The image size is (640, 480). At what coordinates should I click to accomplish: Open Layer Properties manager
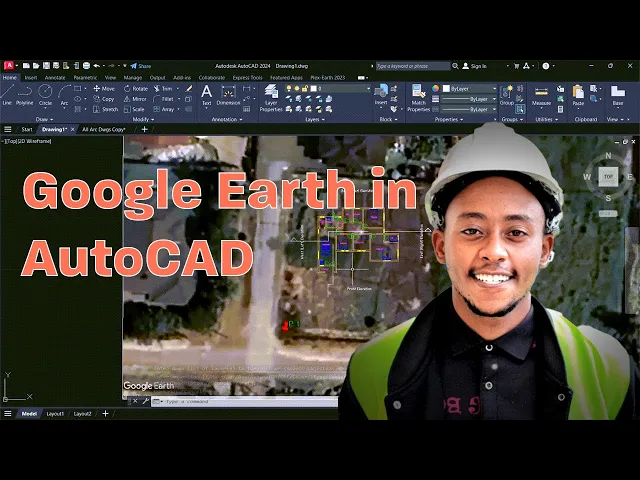click(x=271, y=98)
